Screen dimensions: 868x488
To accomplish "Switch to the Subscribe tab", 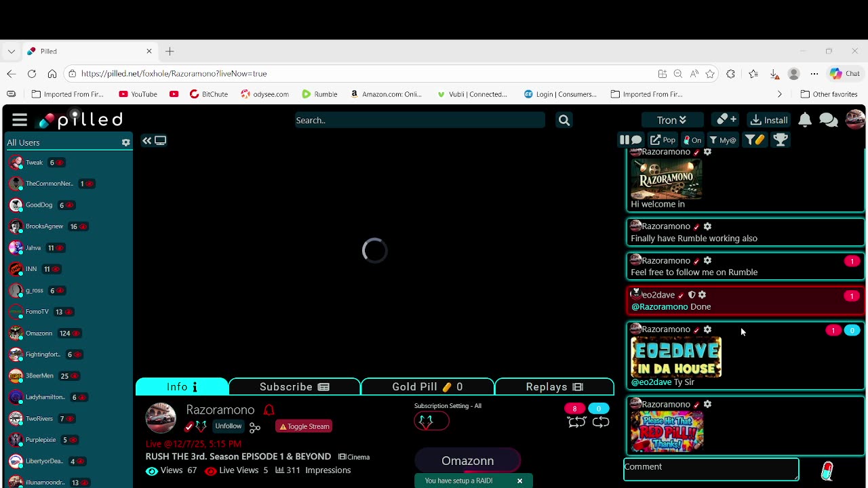I will pos(294,387).
